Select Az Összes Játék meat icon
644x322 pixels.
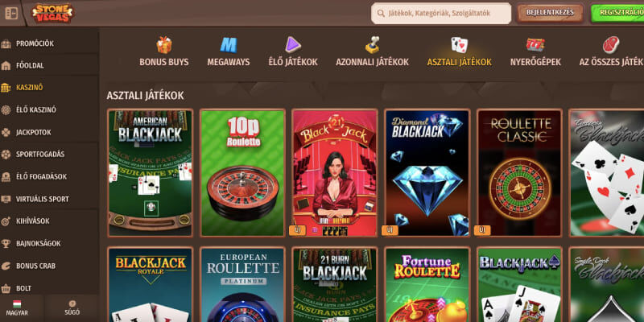tap(611, 45)
